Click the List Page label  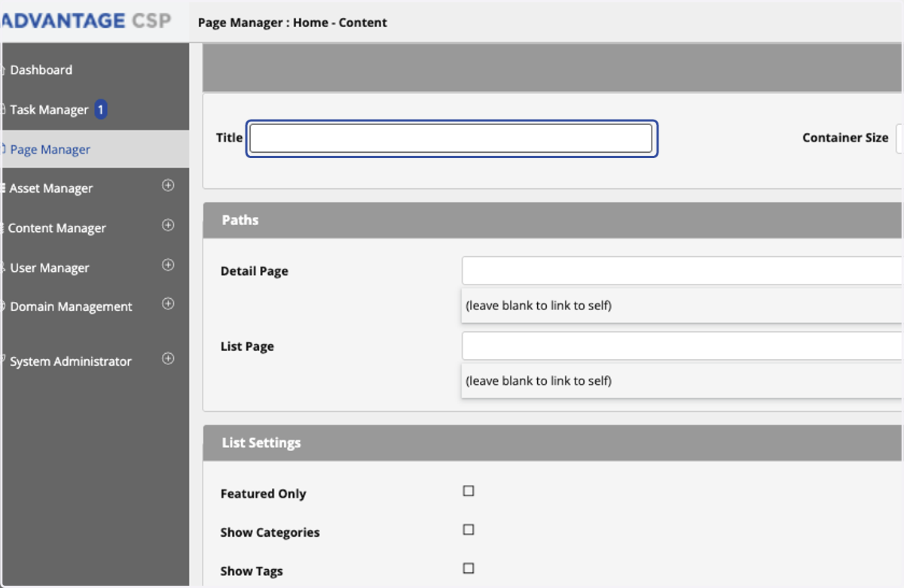click(247, 346)
